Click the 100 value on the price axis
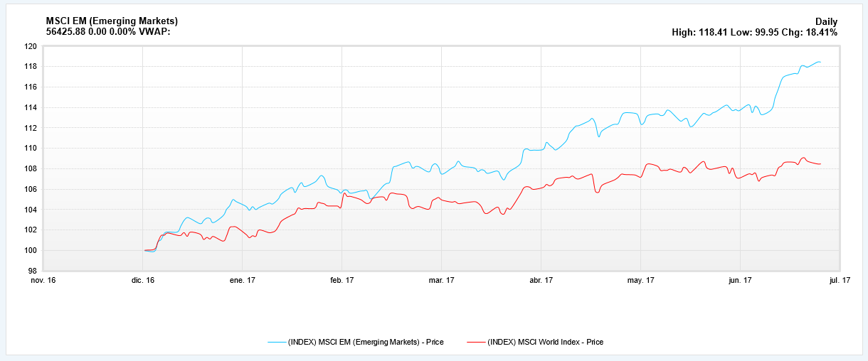This screenshot has width=868, height=361. pos(30,250)
